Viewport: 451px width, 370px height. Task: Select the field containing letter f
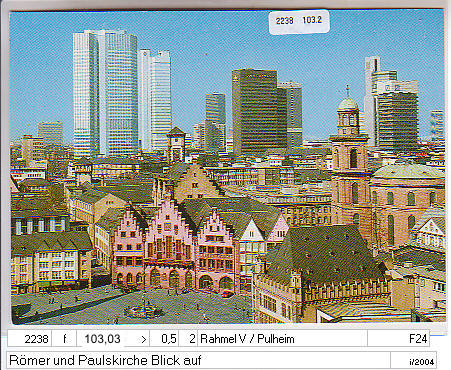[64, 339]
